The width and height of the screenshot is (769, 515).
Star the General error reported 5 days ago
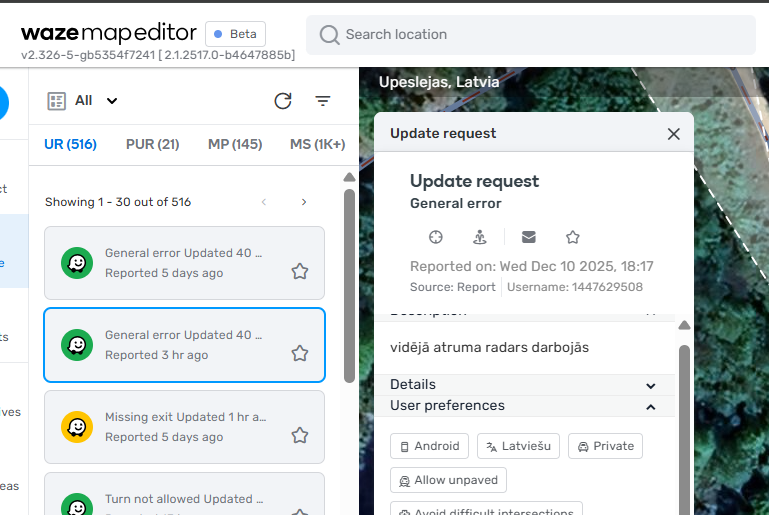pos(299,271)
